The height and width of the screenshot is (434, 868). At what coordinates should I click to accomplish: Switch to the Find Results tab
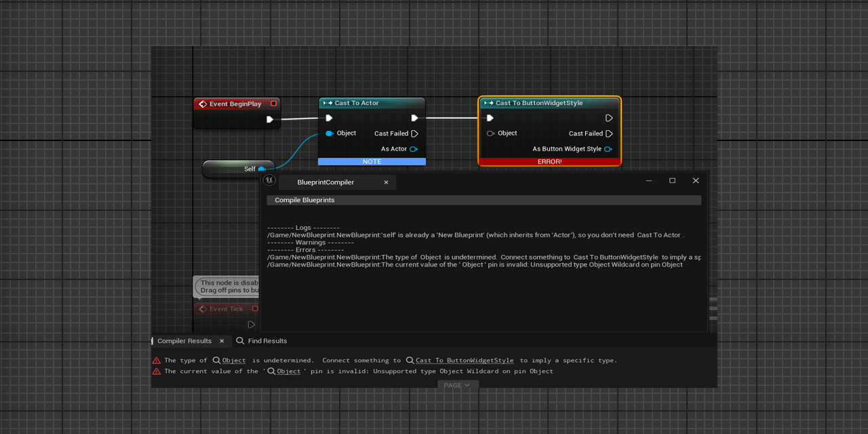click(x=266, y=340)
